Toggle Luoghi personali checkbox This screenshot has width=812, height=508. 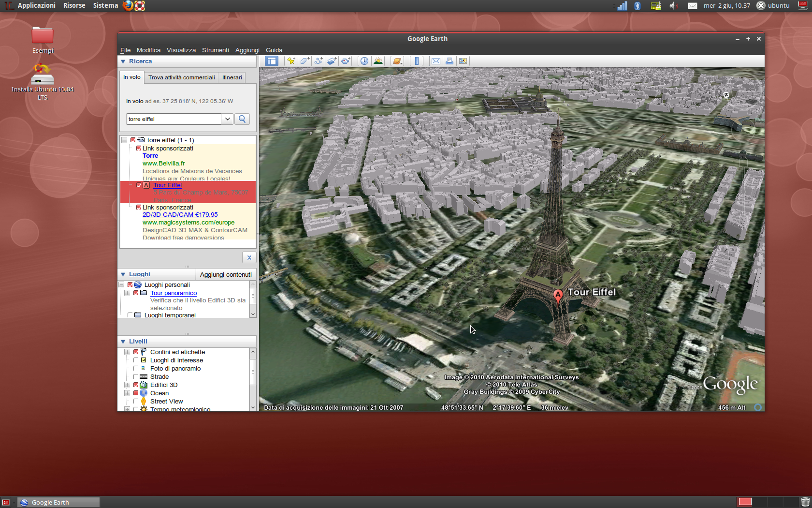[130, 284]
